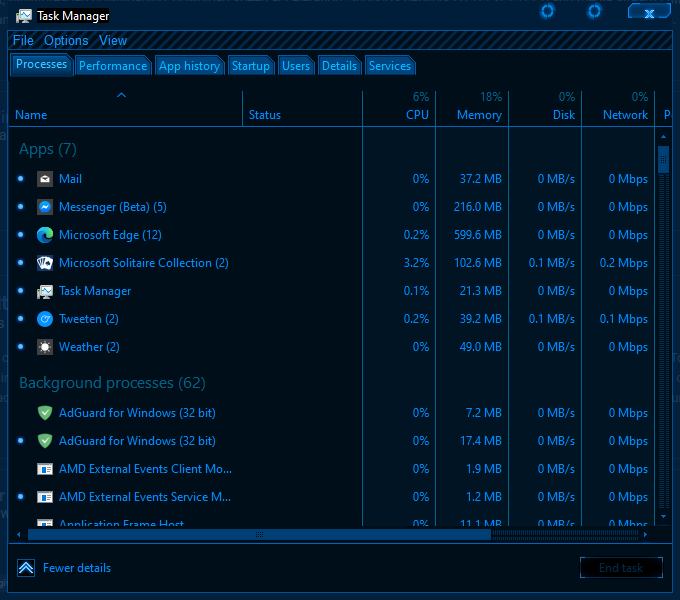Switch to the App history tab
The image size is (680, 600).
tap(189, 66)
